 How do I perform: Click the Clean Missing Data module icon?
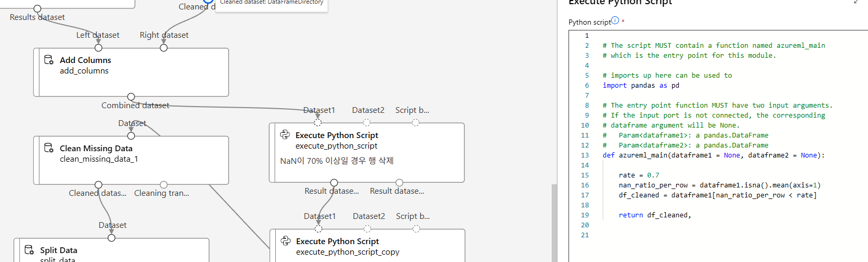tap(48, 148)
